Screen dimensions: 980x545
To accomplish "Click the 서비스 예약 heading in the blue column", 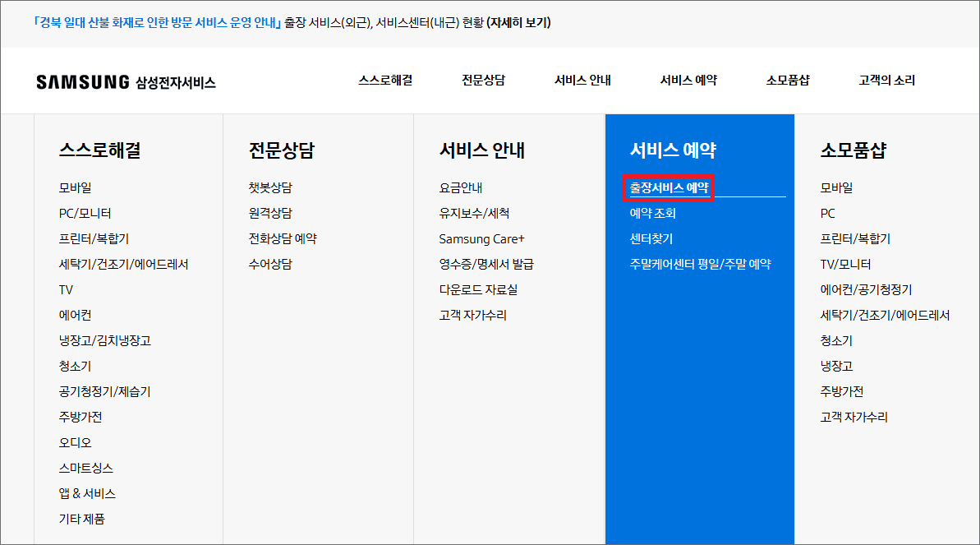I will point(673,150).
